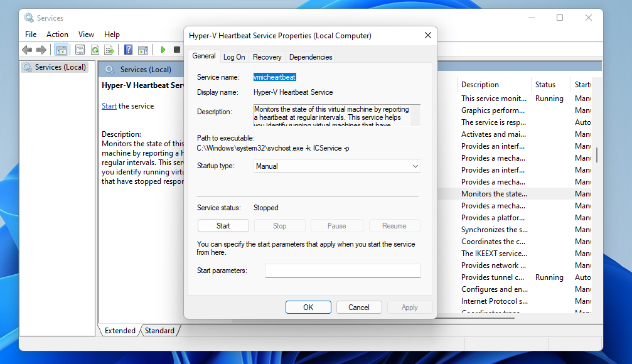Click OK in the Properties dialog
632x364 pixels.
point(308,307)
